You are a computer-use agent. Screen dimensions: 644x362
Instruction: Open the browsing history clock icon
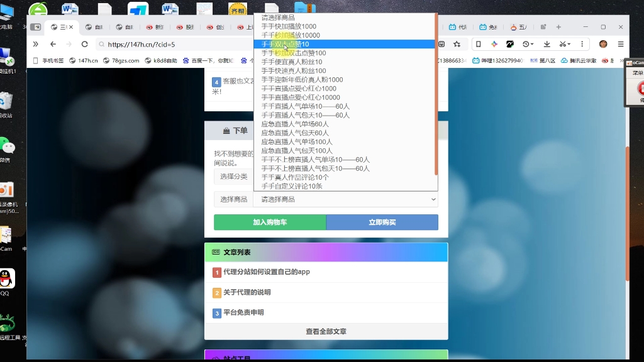point(526,44)
